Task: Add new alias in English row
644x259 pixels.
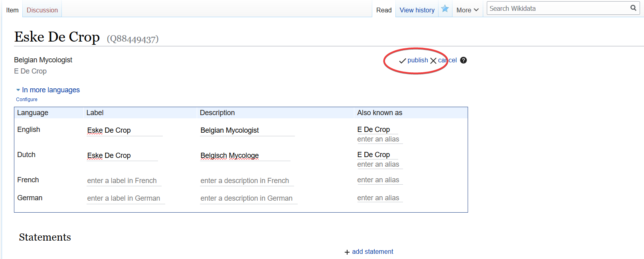Action: click(x=380, y=139)
